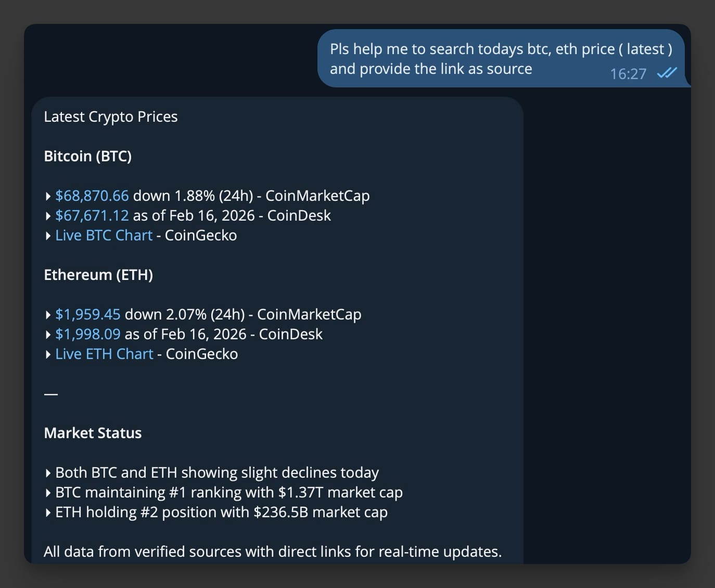Image resolution: width=715 pixels, height=588 pixels.
Task: Click the bullet beside ETH holding #2 position
Action: pos(48,513)
